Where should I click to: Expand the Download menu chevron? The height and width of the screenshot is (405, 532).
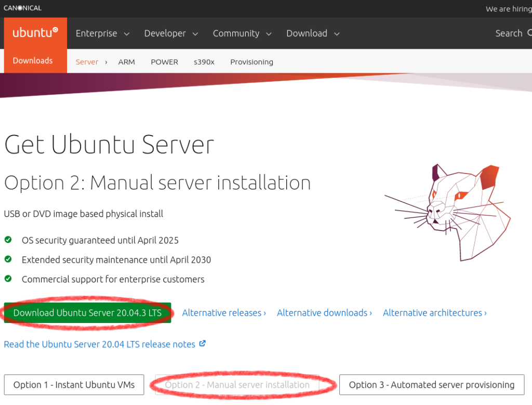pos(337,34)
